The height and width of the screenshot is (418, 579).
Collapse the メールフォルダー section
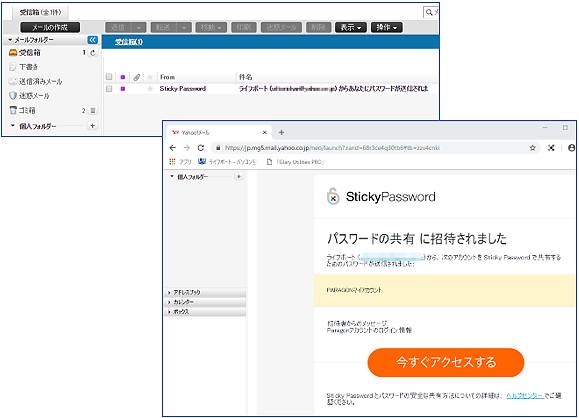10,40
